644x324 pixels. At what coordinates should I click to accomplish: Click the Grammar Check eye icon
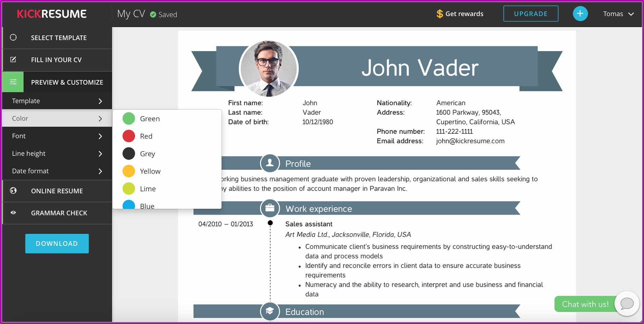[x=13, y=213]
